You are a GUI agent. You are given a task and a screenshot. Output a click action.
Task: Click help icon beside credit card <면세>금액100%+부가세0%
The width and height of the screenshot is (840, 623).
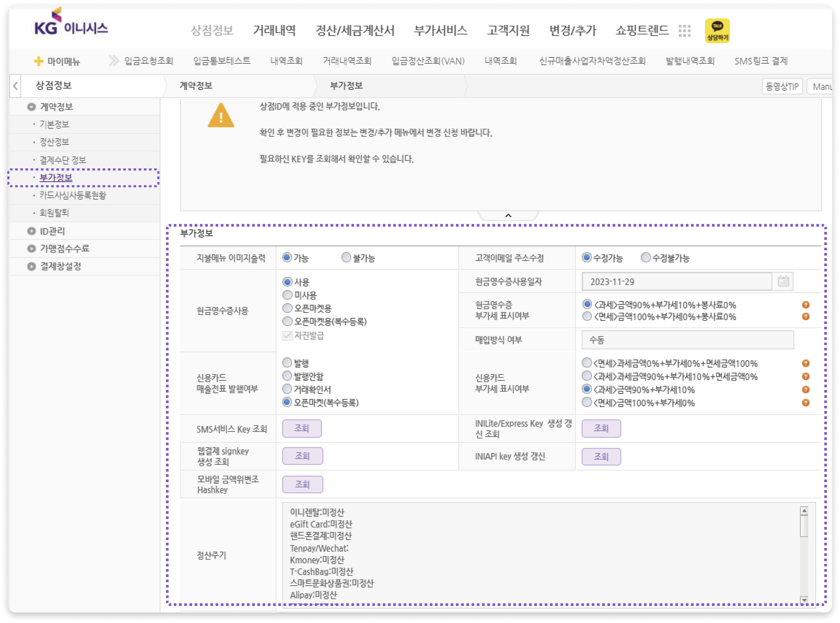(x=806, y=403)
